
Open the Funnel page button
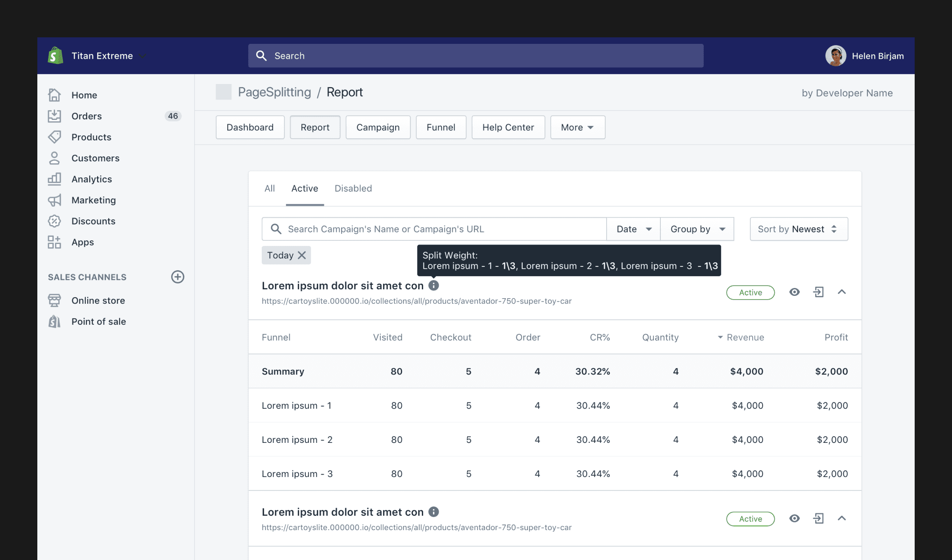pyautogui.click(x=441, y=127)
